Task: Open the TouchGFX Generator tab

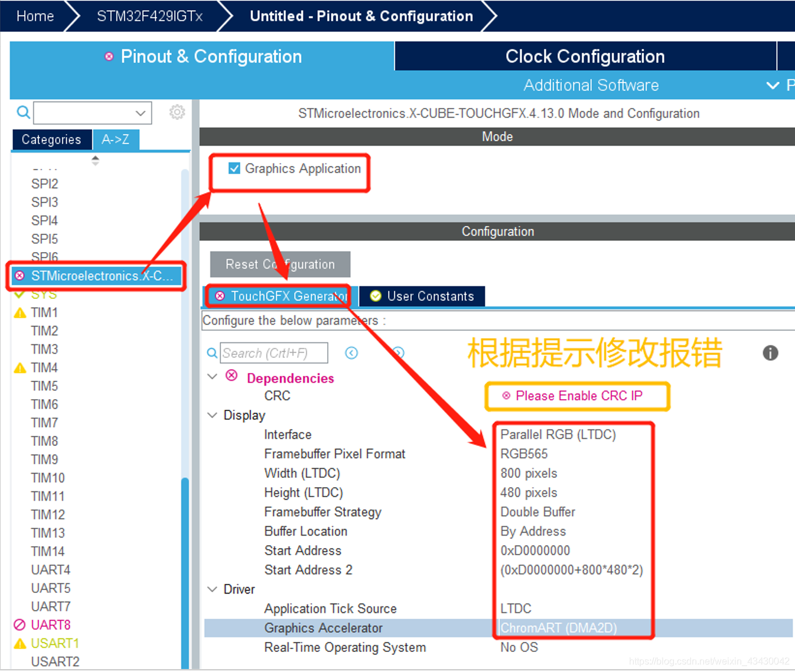Action: point(281,296)
